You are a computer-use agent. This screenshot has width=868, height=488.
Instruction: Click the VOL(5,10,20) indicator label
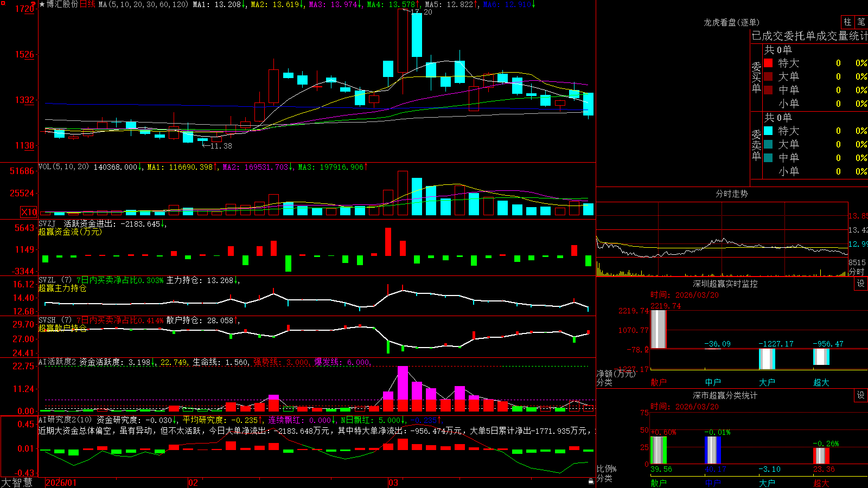[x=63, y=167]
